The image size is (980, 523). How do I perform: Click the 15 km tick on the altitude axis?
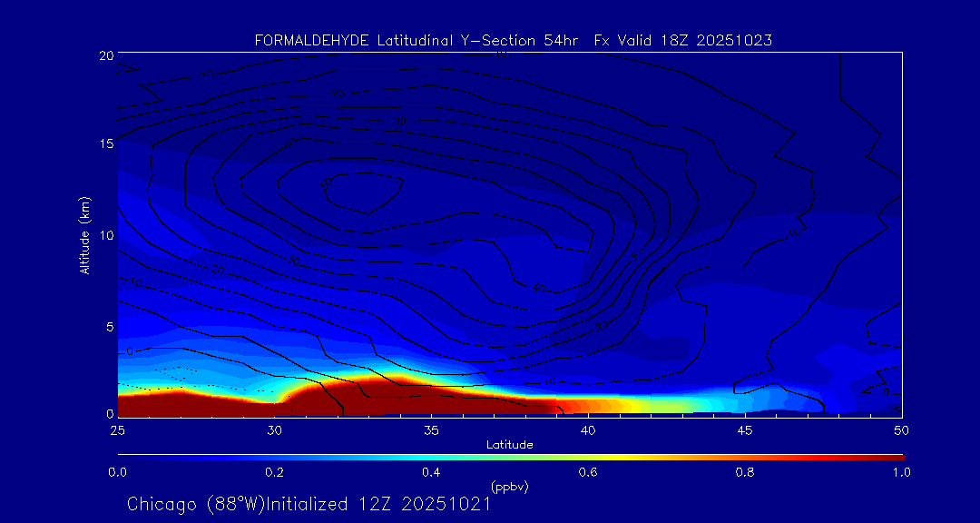(x=105, y=144)
